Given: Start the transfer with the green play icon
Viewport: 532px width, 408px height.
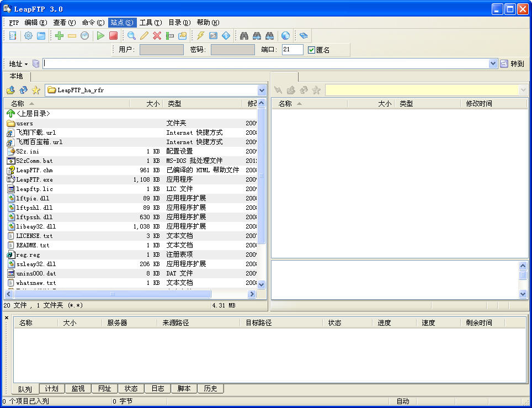Looking at the screenshot, I should (101, 35).
